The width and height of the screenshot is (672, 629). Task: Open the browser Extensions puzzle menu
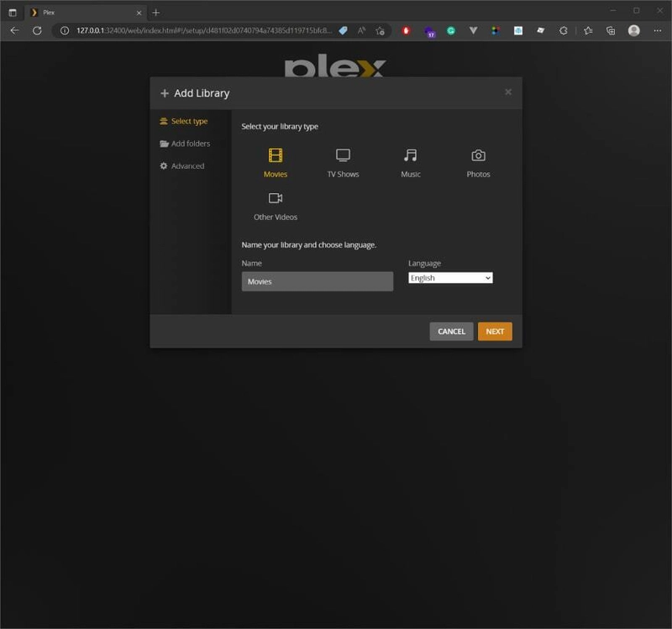coord(563,30)
